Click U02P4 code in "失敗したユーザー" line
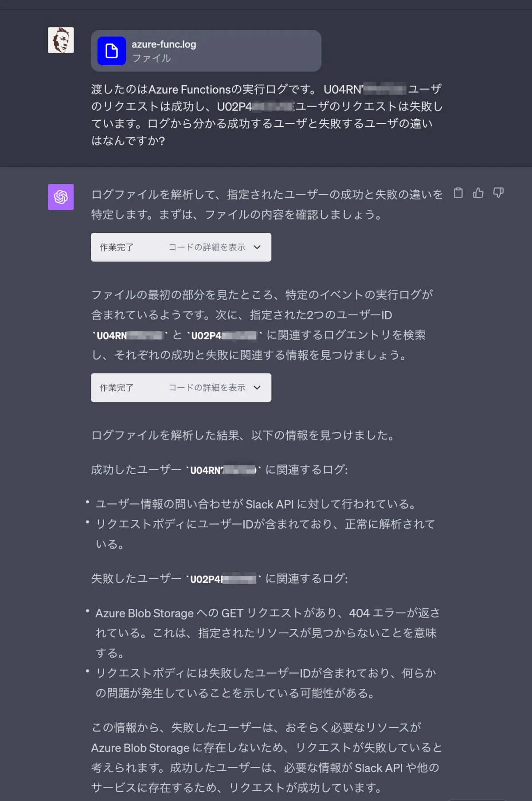532x801 pixels. point(223,579)
